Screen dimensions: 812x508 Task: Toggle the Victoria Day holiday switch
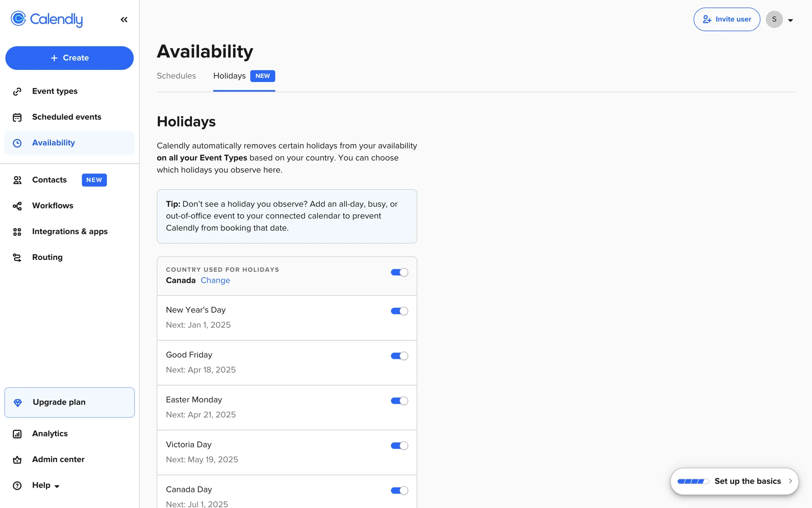pyautogui.click(x=399, y=446)
